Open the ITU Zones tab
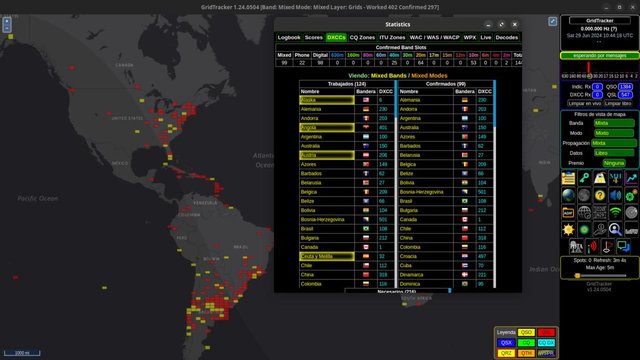Image resolution: width=640 pixels, height=360 pixels. [x=392, y=38]
